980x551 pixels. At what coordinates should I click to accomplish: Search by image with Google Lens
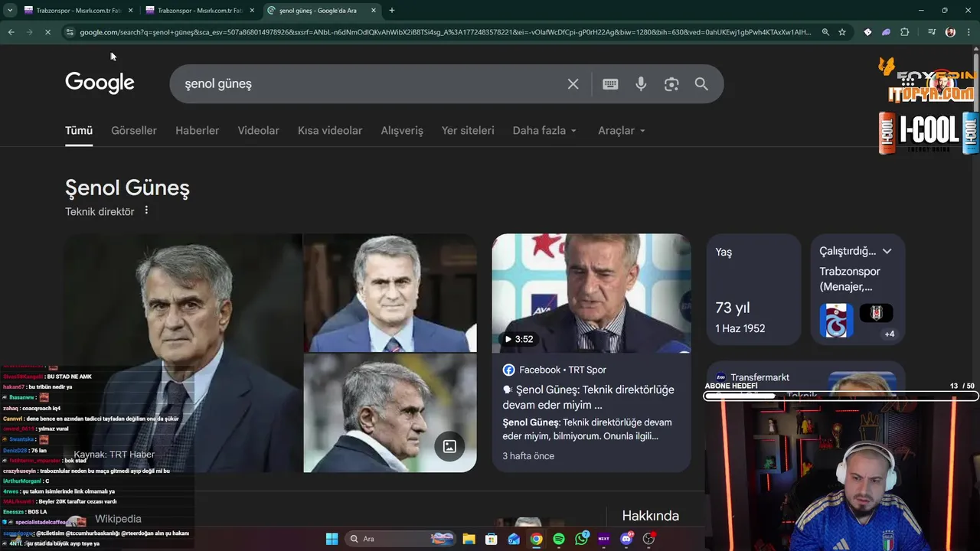[x=671, y=84]
